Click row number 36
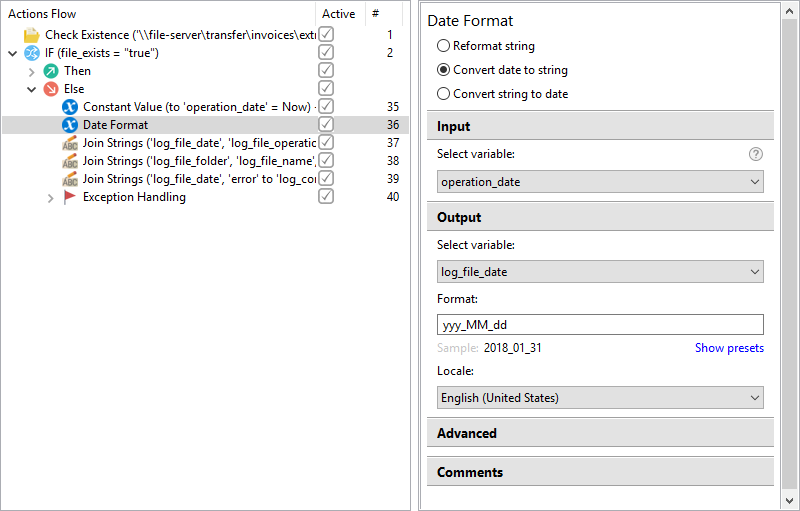The height and width of the screenshot is (511, 800). pyautogui.click(x=393, y=125)
